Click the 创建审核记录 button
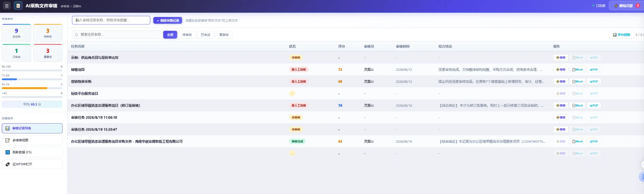The image size is (644, 194). click(x=168, y=21)
